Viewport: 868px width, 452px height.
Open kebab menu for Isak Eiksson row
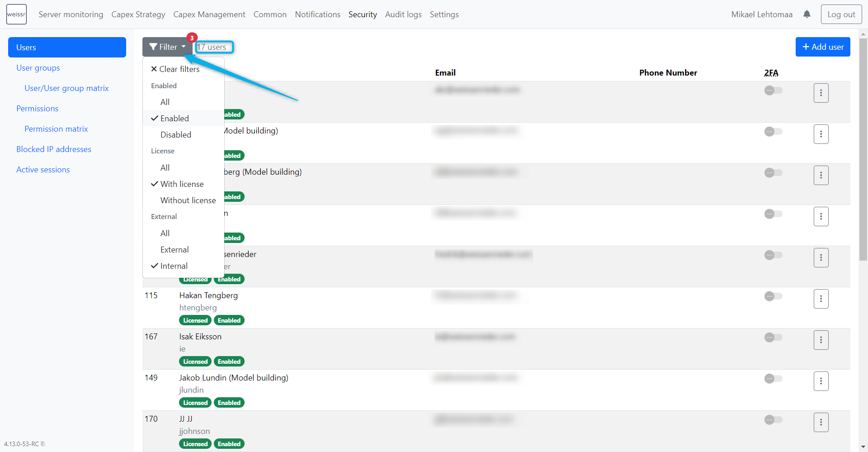pos(821,340)
